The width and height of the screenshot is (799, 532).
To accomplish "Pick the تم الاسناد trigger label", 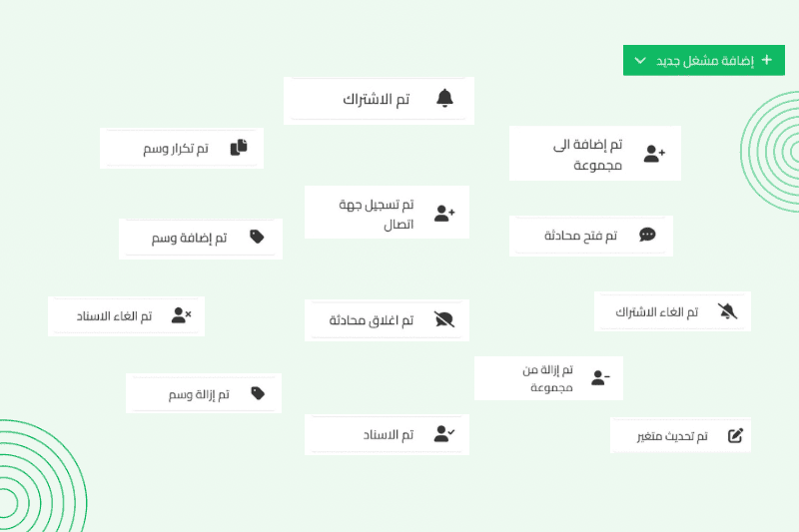I will coord(389,434).
